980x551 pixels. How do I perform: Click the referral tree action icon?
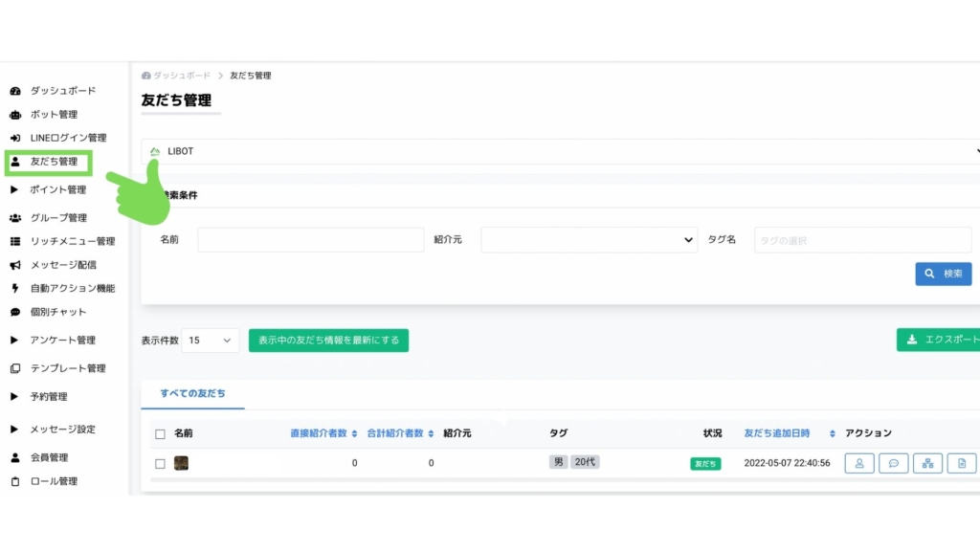[x=927, y=464]
